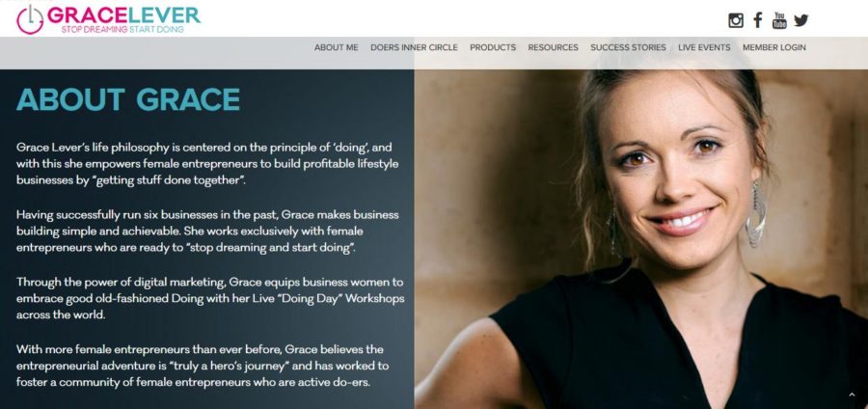Screen dimensions: 868x409
Task: Click the ABOUT GRACE heading
Action: 128,99
